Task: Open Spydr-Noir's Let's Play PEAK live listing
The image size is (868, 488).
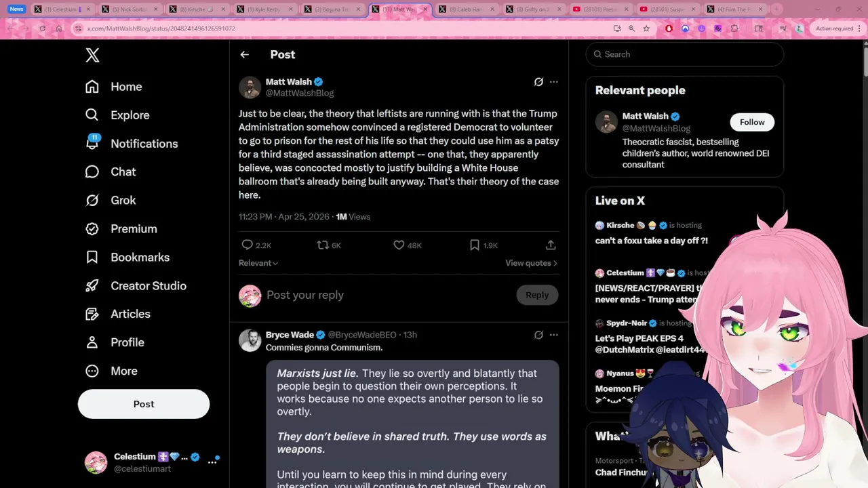Action: pos(650,337)
